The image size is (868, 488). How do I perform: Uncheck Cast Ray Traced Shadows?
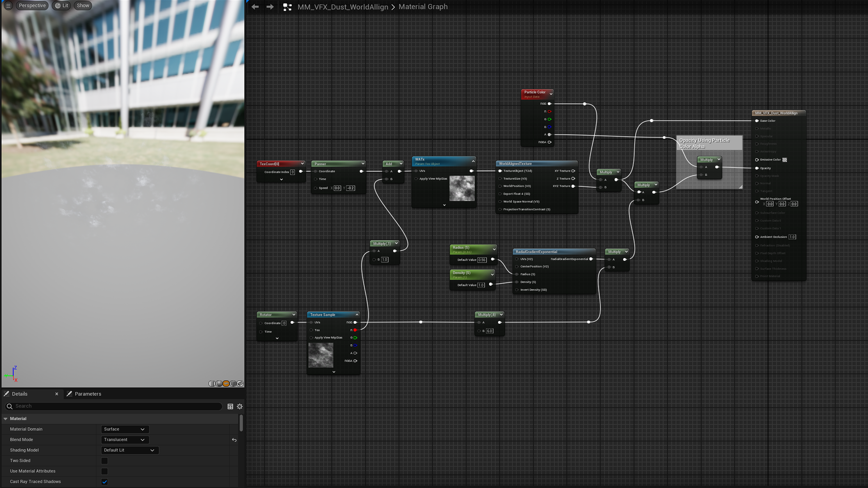click(105, 481)
